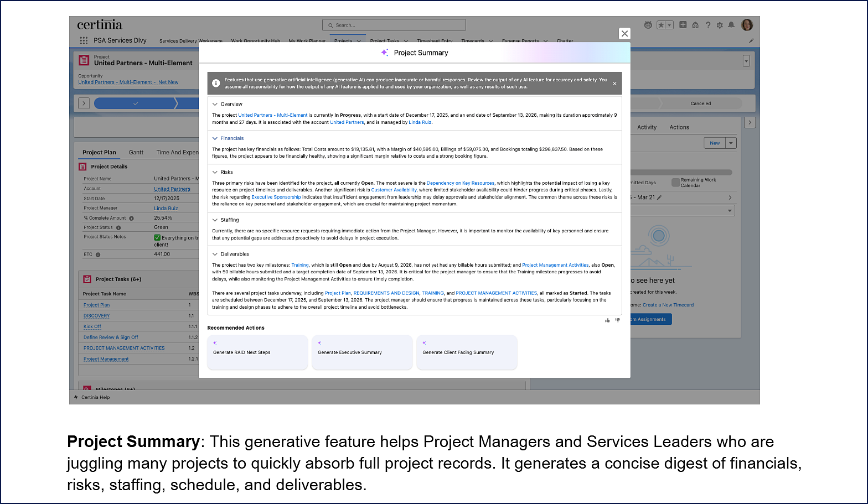Open the dropdown arrow beside the New button

[731, 143]
